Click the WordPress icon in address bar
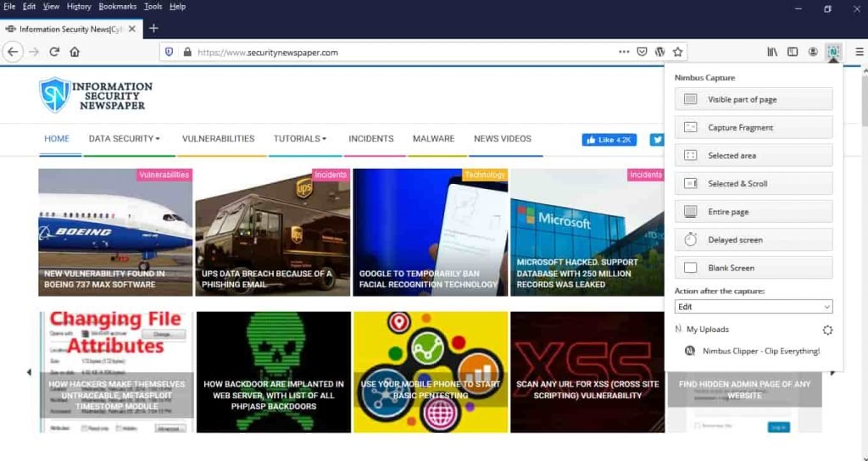Image resolution: width=868 pixels, height=461 pixels. 659,52
